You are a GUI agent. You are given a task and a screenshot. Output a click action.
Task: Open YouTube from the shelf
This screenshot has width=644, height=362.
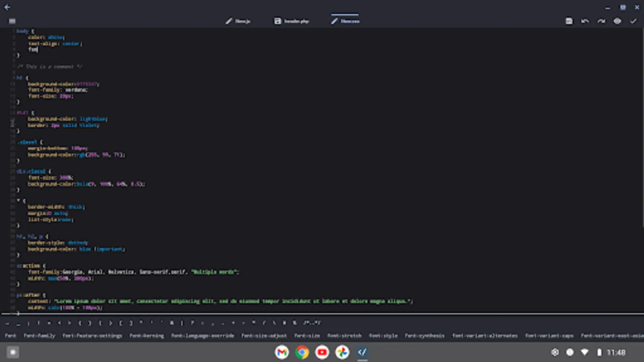point(322,352)
